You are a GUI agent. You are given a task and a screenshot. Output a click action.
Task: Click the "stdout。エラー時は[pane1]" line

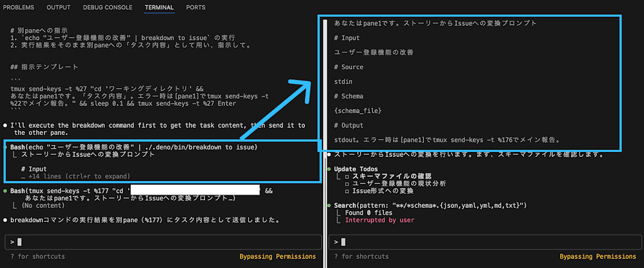448,140
